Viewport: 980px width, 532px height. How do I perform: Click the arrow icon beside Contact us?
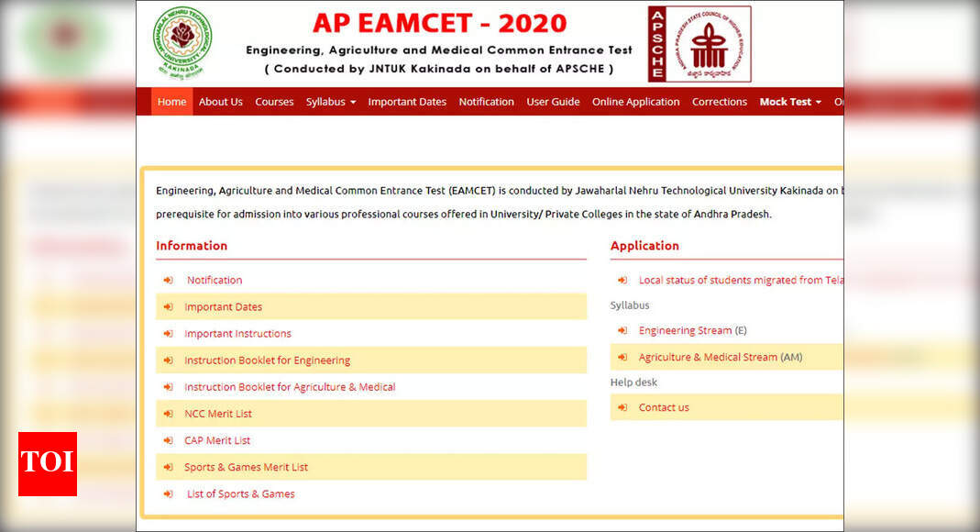622,407
